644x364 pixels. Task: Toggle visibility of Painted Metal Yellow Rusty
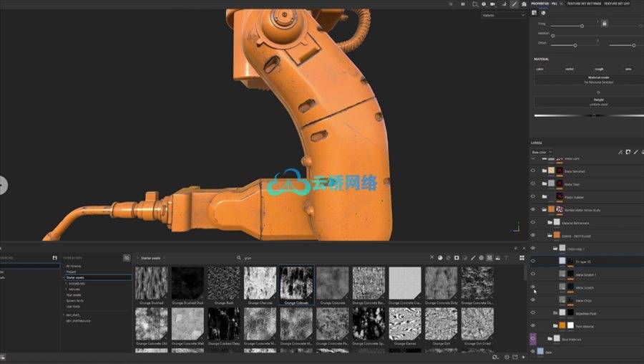[533, 209]
